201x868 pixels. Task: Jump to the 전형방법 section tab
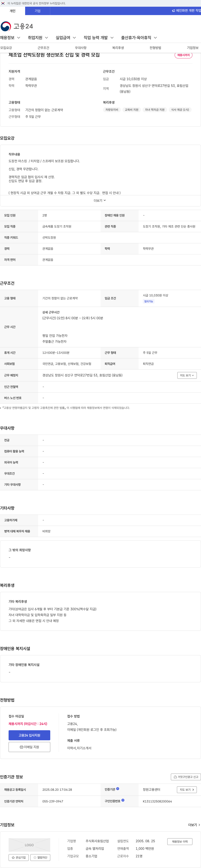tap(155, 48)
